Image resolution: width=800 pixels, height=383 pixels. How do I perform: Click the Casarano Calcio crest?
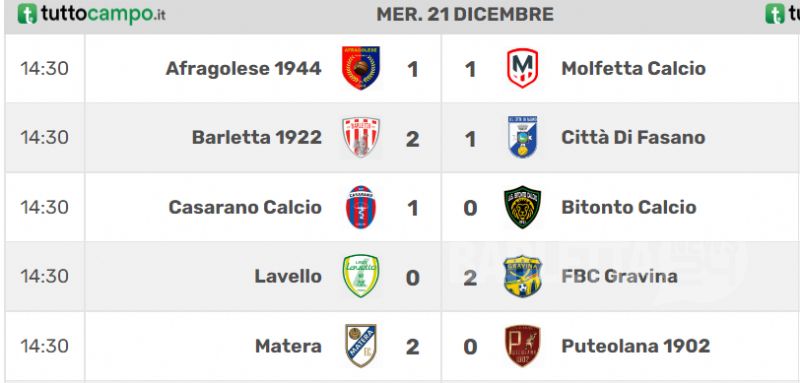[x=361, y=207]
